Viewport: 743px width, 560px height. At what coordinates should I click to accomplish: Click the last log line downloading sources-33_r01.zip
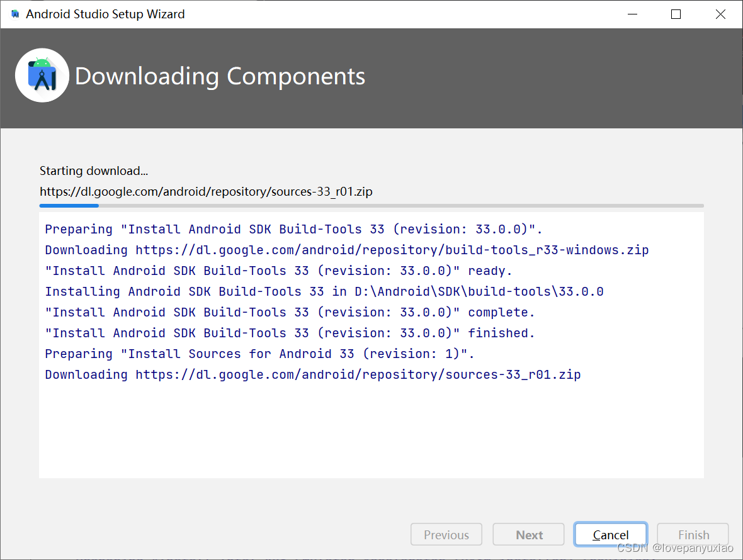coord(313,375)
